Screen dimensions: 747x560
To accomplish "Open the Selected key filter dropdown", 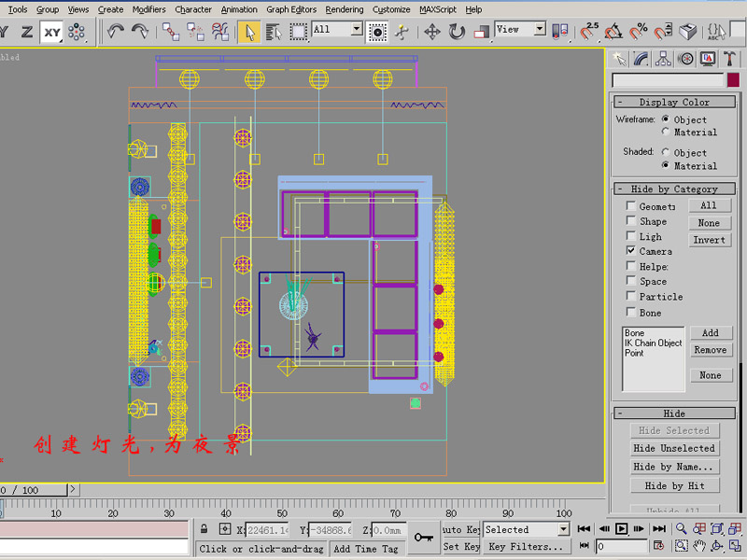I will [563, 529].
